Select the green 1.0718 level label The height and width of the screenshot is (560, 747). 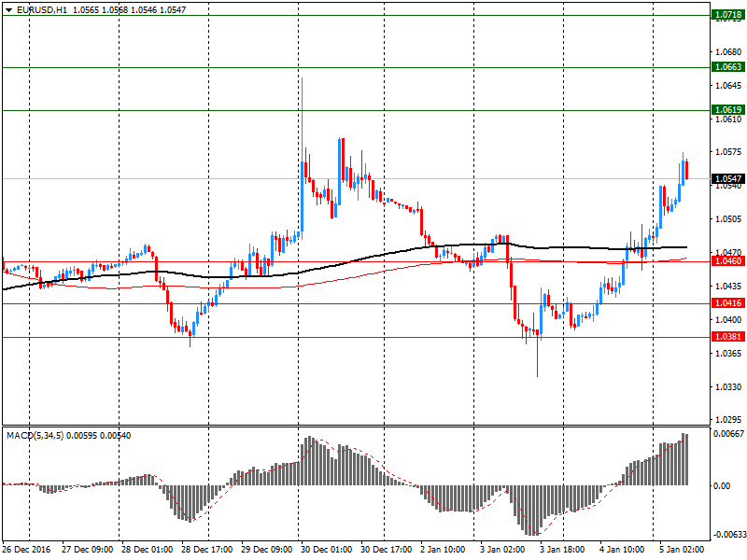[728, 15]
